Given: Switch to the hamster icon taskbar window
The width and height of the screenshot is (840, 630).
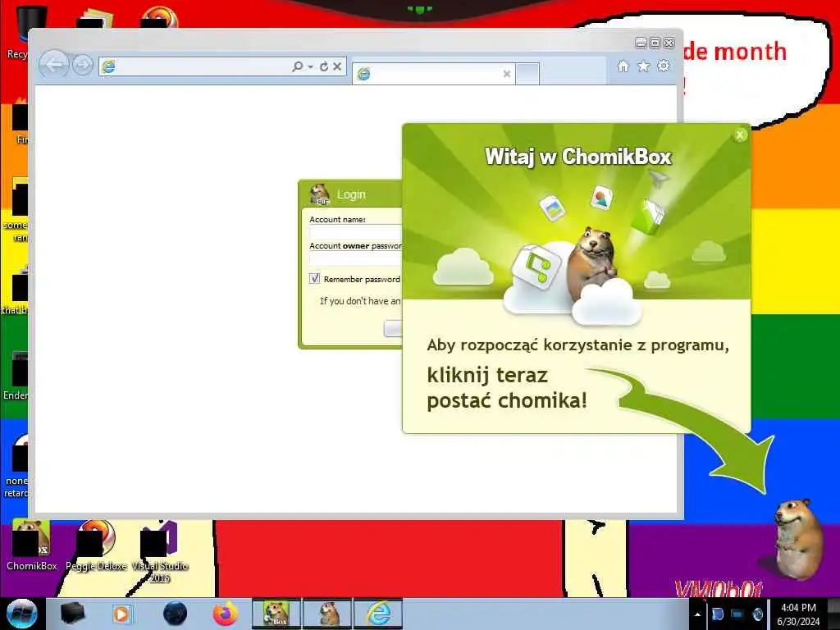Looking at the screenshot, I should (x=328, y=614).
